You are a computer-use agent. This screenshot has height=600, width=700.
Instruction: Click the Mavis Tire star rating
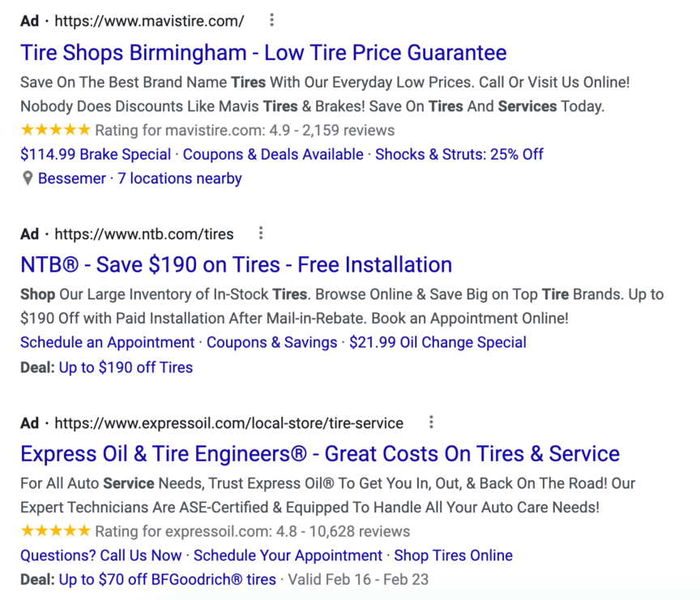pos(55,130)
